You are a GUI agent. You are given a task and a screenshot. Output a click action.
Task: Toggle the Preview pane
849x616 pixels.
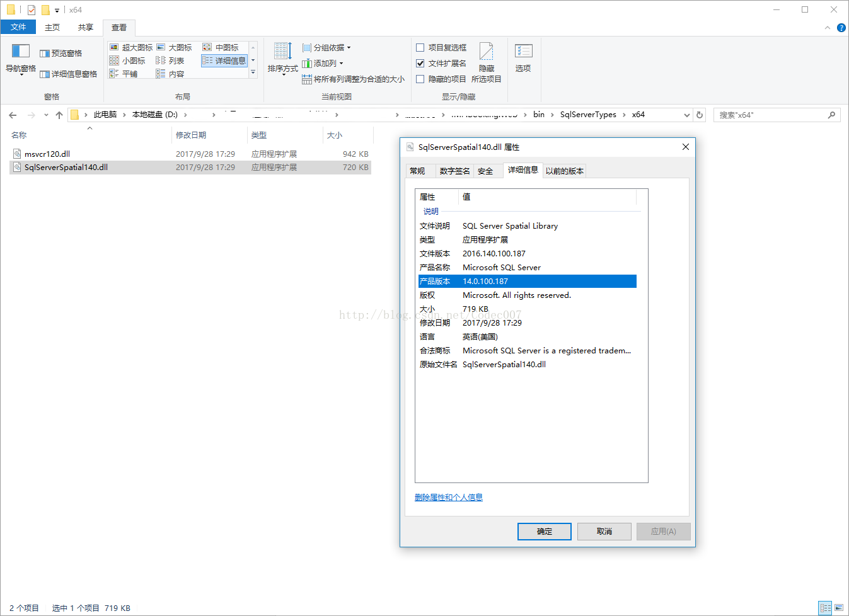(61, 54)
